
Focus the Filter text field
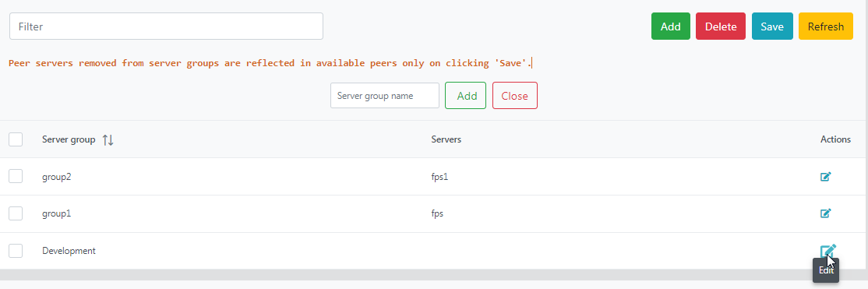(x=166, y=26)
